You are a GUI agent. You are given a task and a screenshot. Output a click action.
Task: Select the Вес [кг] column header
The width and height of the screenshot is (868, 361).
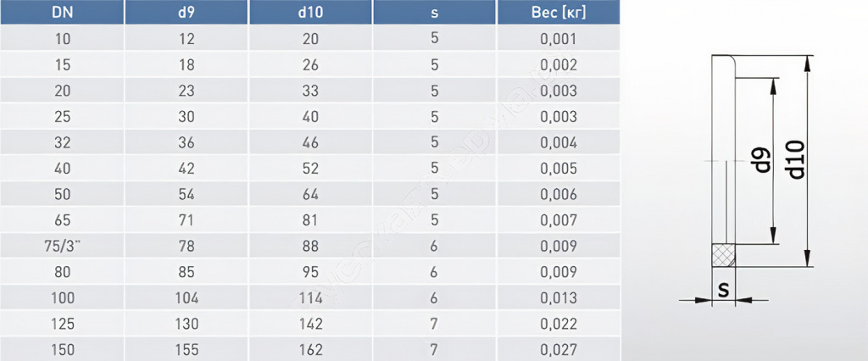(x=558, y=13)
